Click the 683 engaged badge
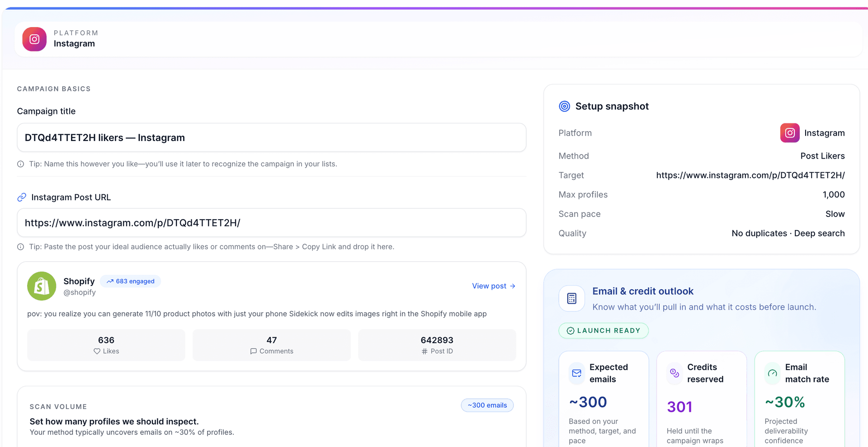 (x=131, y=281)
